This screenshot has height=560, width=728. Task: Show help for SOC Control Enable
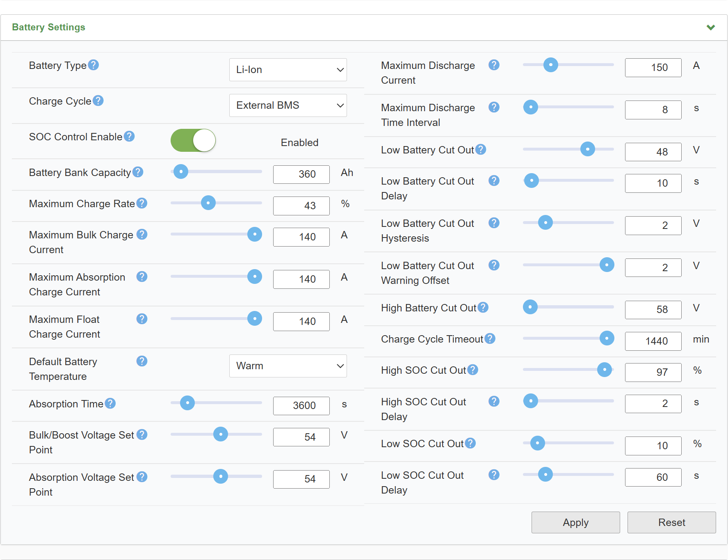pos(129,136)
